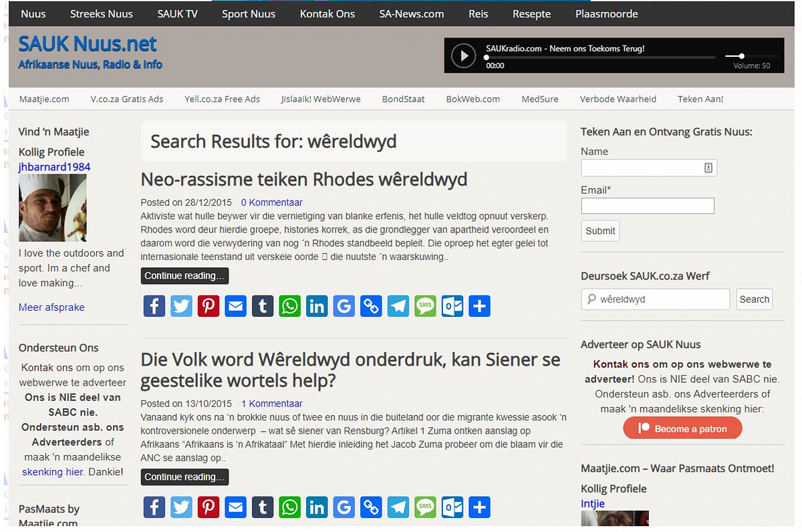Open the Plaasmoorde menu item
Viewport: 802px width, 532px height.
point(607,13)
